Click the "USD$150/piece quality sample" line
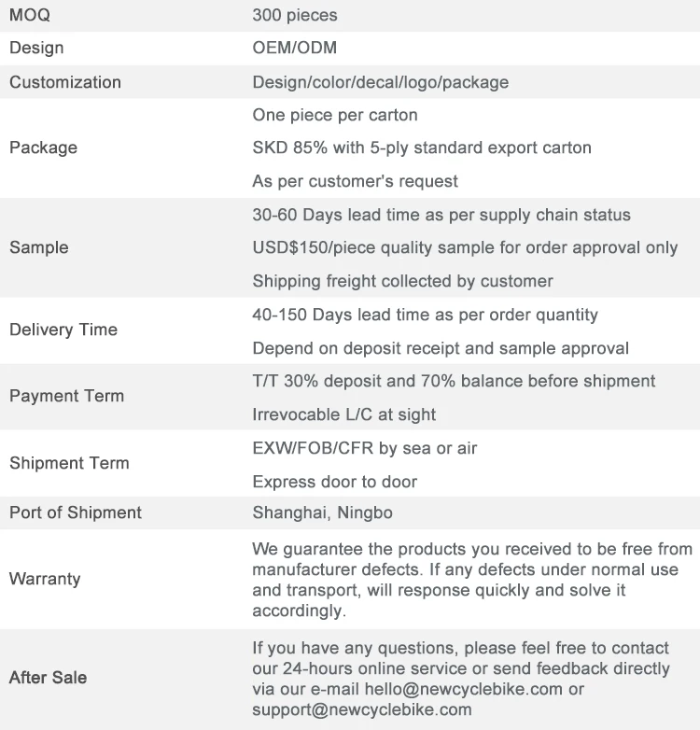The width and height of the screenshot is (700, 730). [465, 247]
